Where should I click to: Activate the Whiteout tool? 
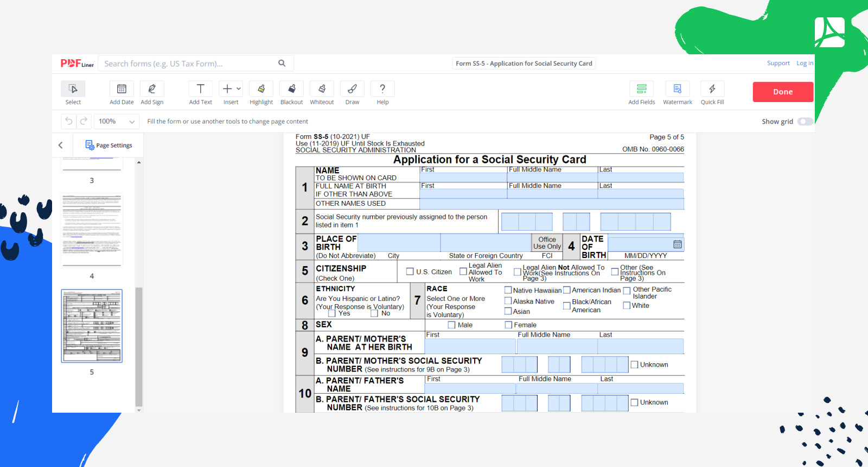(x=322, y=89)
